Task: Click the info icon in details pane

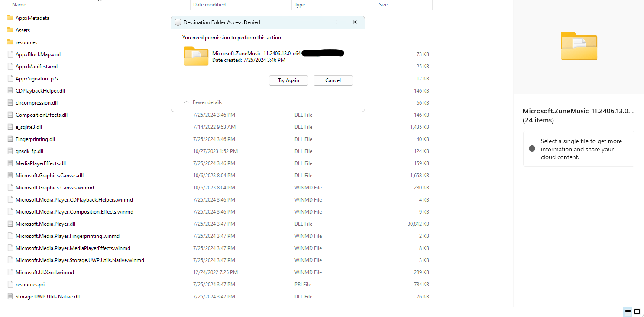Action: (532, 149)
